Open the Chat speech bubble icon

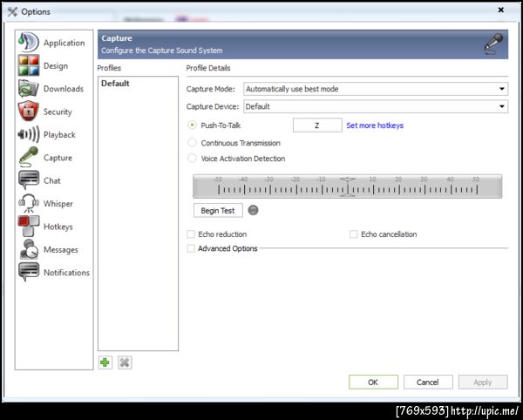point(29,180)
